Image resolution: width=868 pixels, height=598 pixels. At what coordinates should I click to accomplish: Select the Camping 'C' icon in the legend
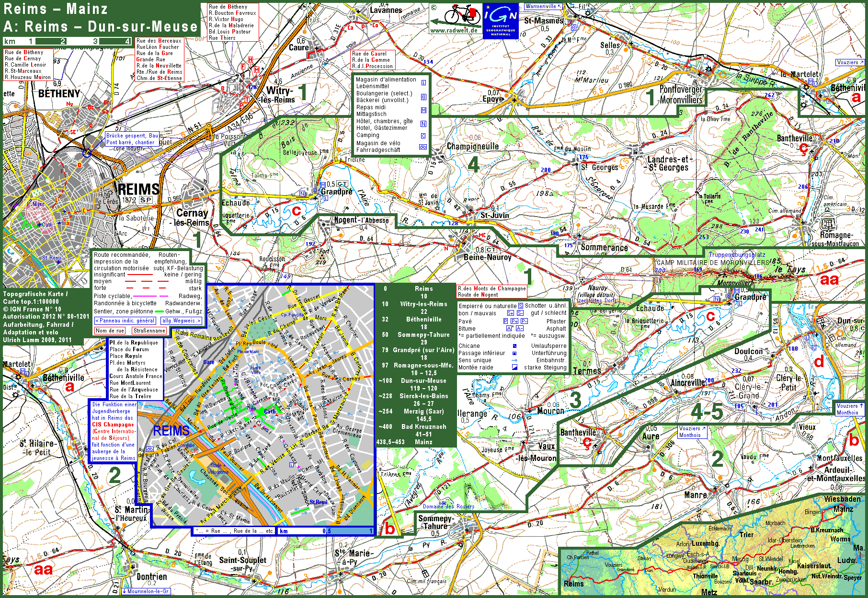pos(423,136)
